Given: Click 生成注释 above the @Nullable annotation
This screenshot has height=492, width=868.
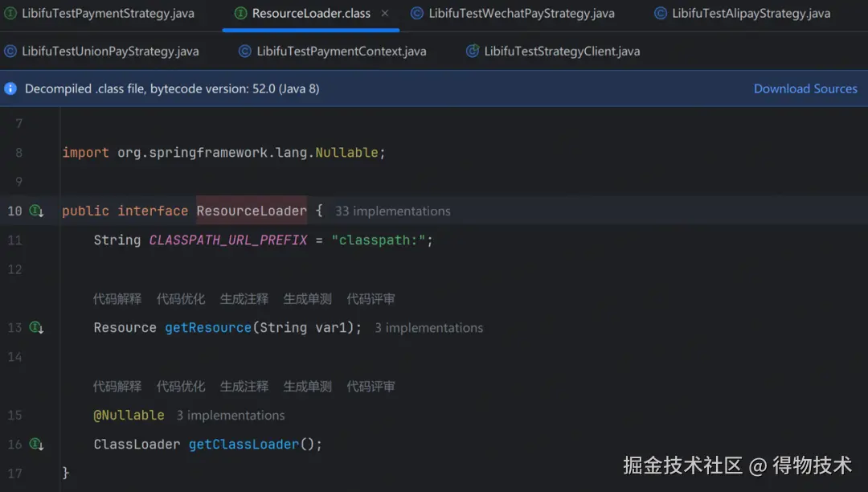Looking at the screenshot, I should [244, 387].
